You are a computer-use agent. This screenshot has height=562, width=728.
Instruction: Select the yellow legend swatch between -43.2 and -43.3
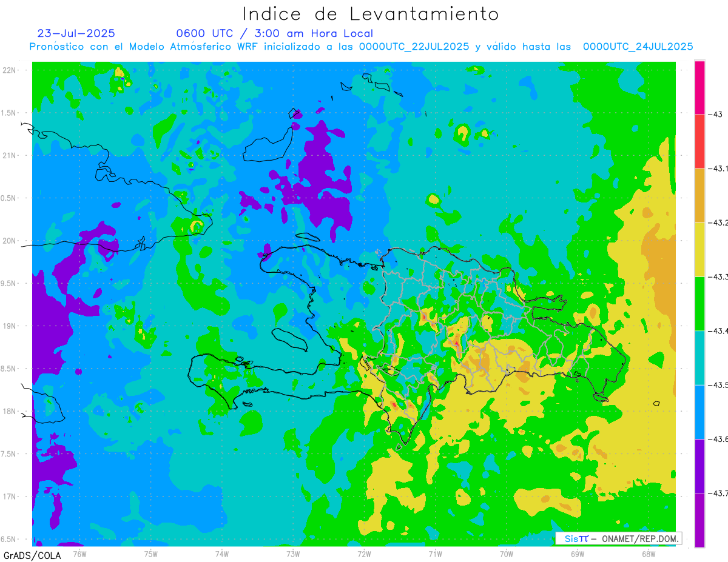pos(699,249)
